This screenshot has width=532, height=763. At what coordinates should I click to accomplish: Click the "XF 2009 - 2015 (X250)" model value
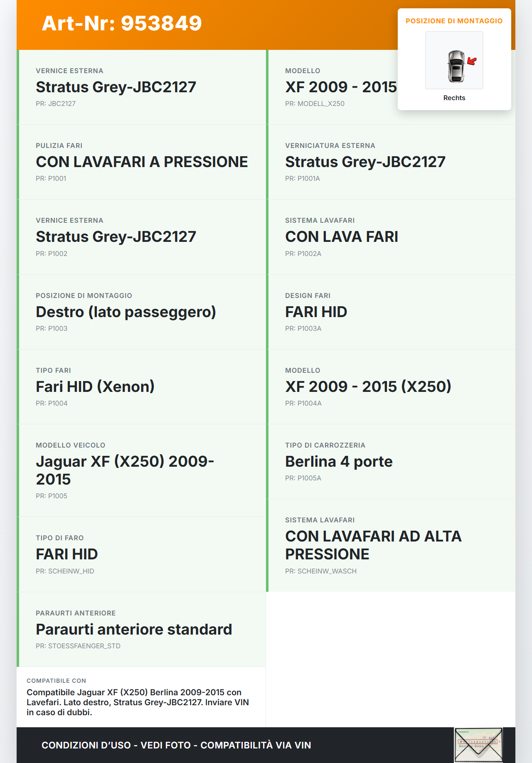pos(368,386)
